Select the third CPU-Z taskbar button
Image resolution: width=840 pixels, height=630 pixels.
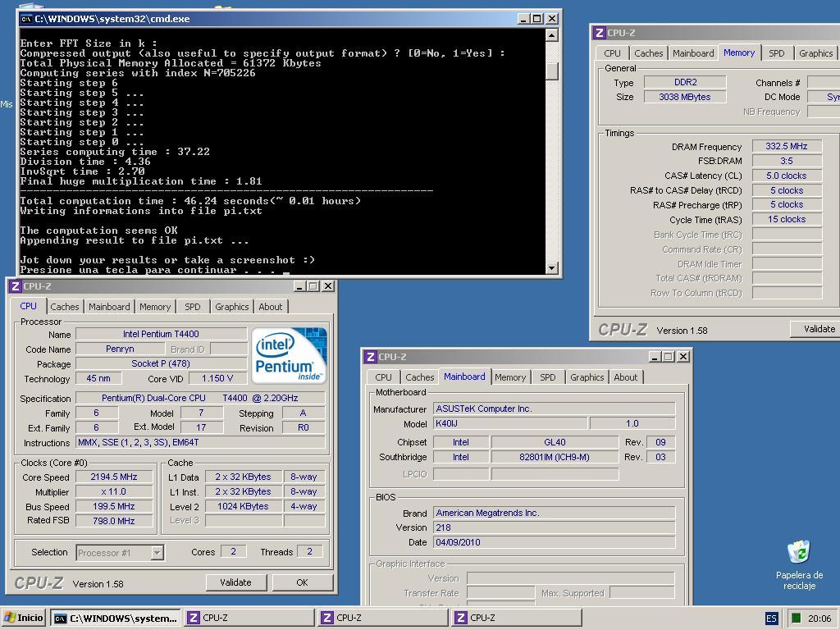click(x=517, y=618)
